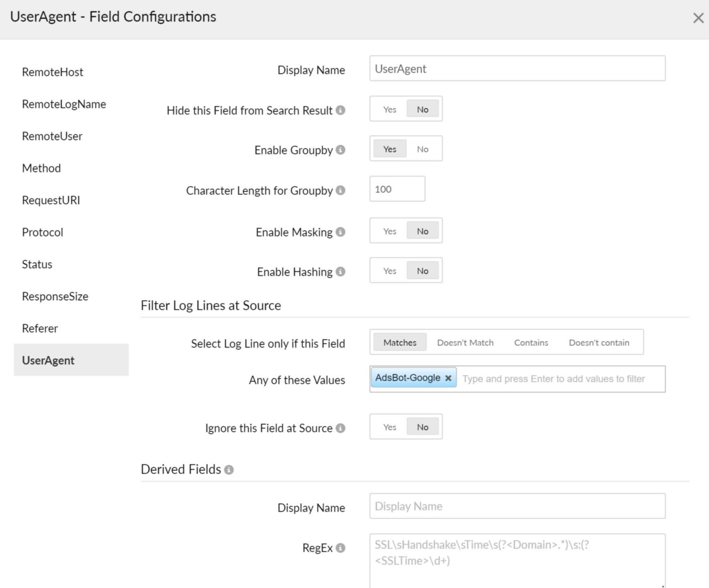The width and height of the screenshot is (709, 588).
Task: Click the derived field Display Name input
Action: [517, 506]
